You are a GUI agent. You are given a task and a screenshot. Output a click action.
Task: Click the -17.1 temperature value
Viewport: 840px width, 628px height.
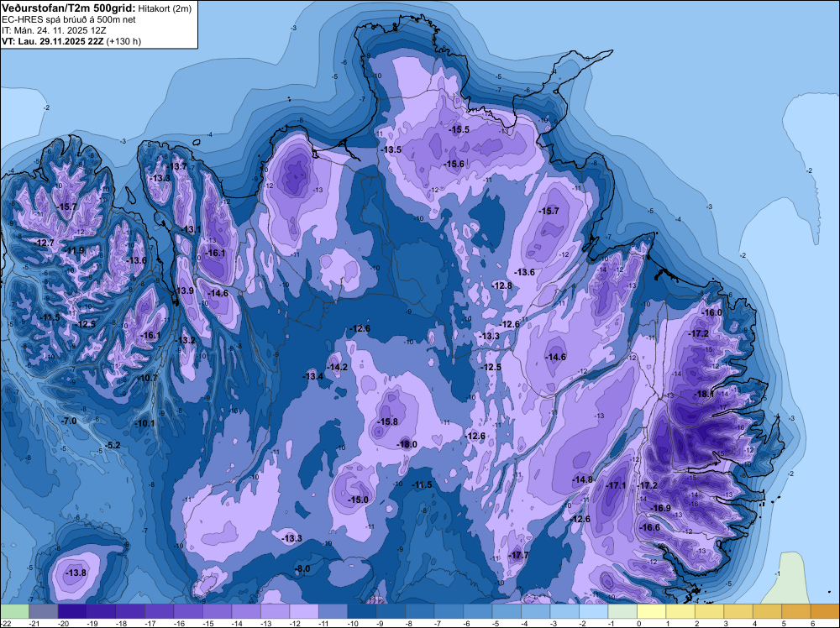[x=616, y=485]
